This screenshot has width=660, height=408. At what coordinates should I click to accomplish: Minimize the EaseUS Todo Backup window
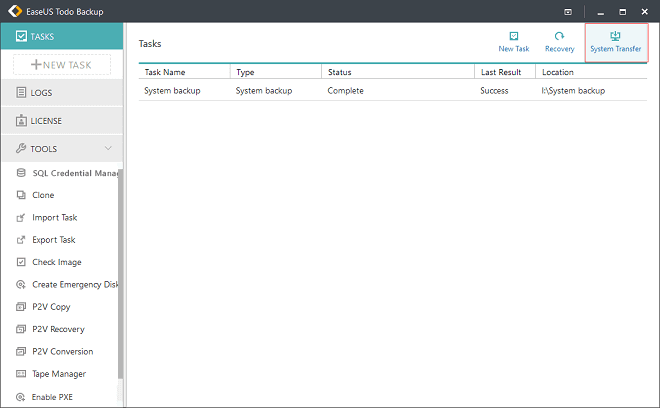[601, 12]
